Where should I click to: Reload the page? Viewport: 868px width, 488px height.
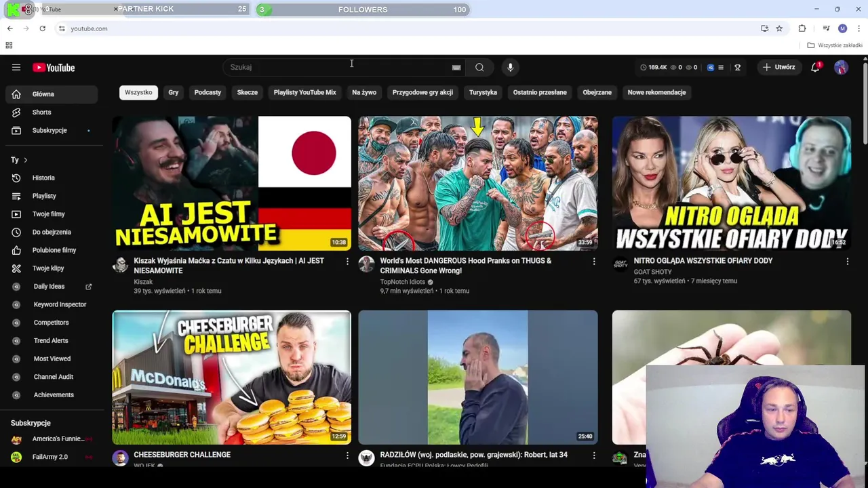(x=42, y=28)
